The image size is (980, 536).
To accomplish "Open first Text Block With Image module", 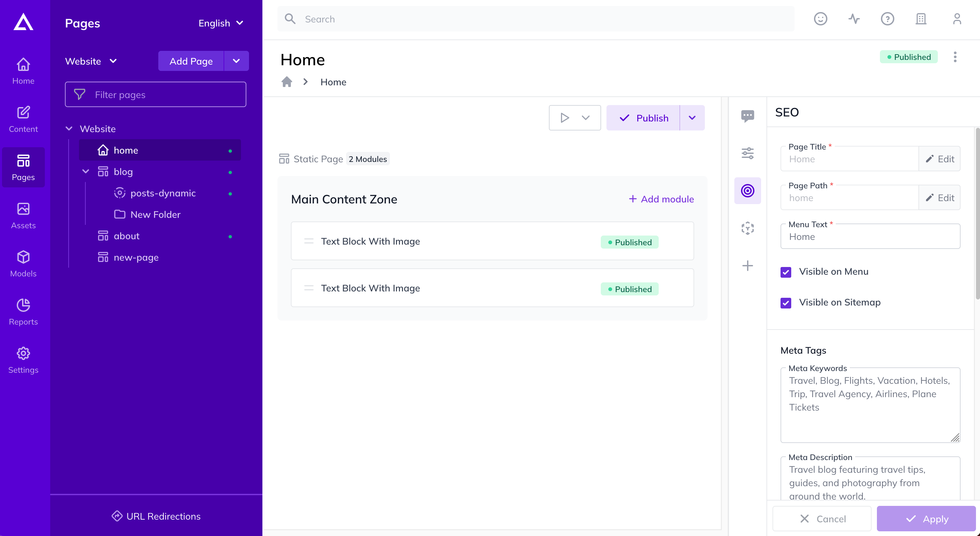I will pos(492,241).
